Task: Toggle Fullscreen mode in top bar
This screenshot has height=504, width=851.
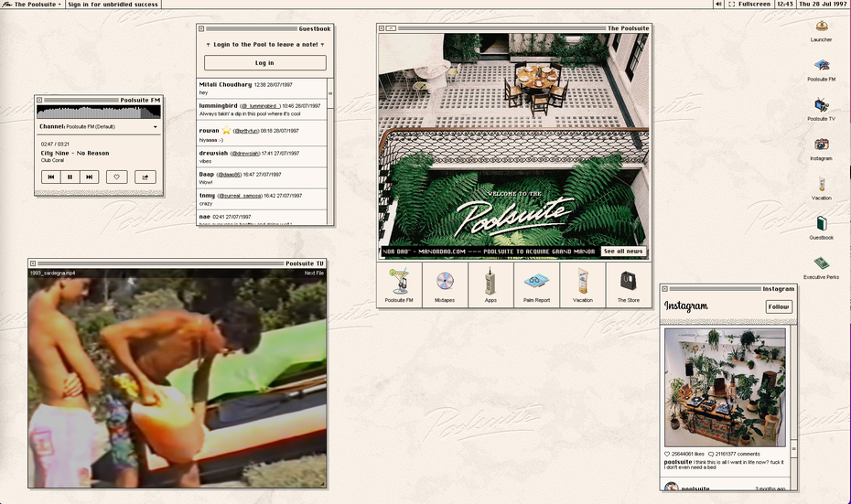Action: (x=749, y=5)
